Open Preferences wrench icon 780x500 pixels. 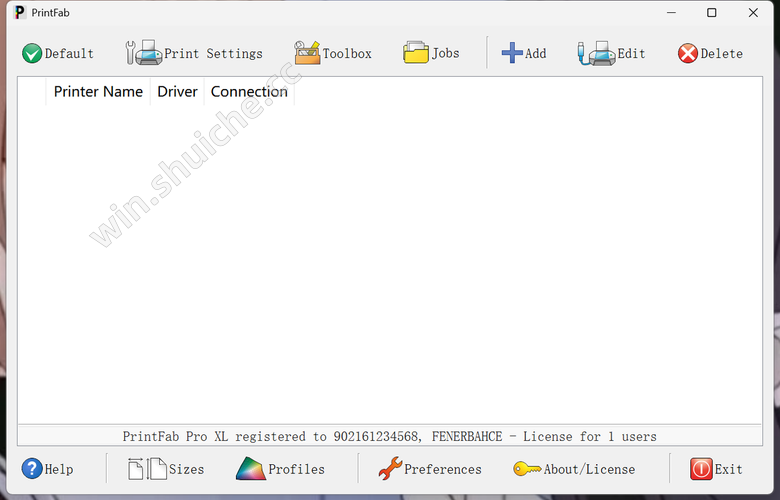coord(390,469)
